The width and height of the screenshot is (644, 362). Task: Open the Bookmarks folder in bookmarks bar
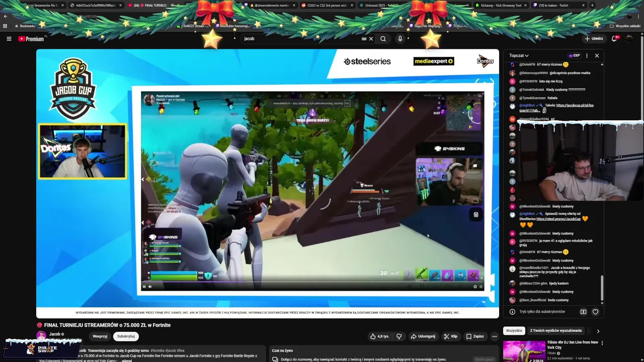(25, 26)
